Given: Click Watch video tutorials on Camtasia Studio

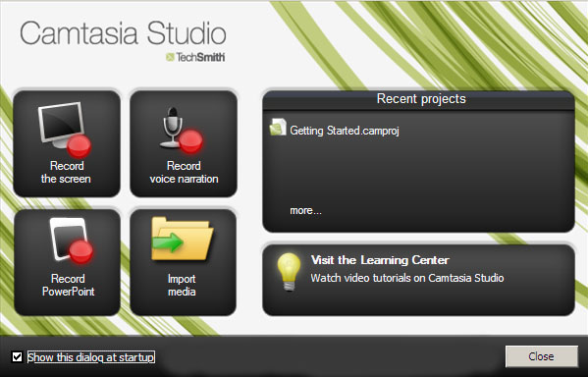Looking at the screenshot, I should coord(407,278).
